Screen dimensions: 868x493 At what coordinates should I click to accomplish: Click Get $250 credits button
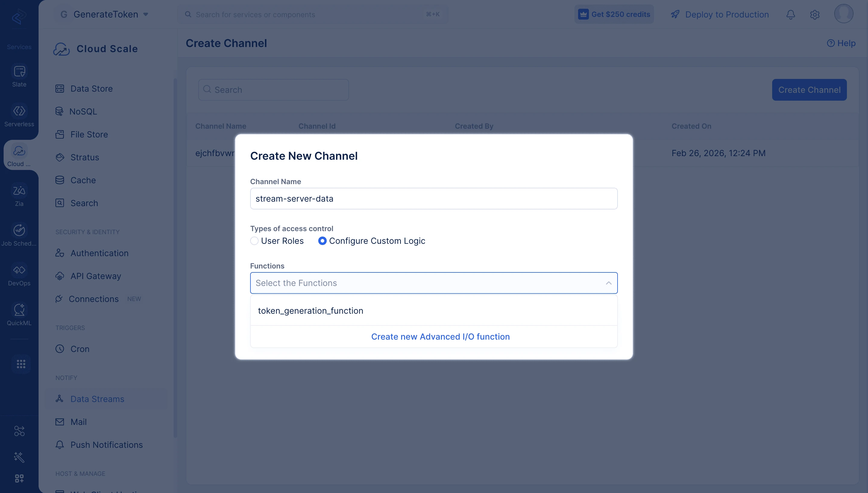point(614,14)
